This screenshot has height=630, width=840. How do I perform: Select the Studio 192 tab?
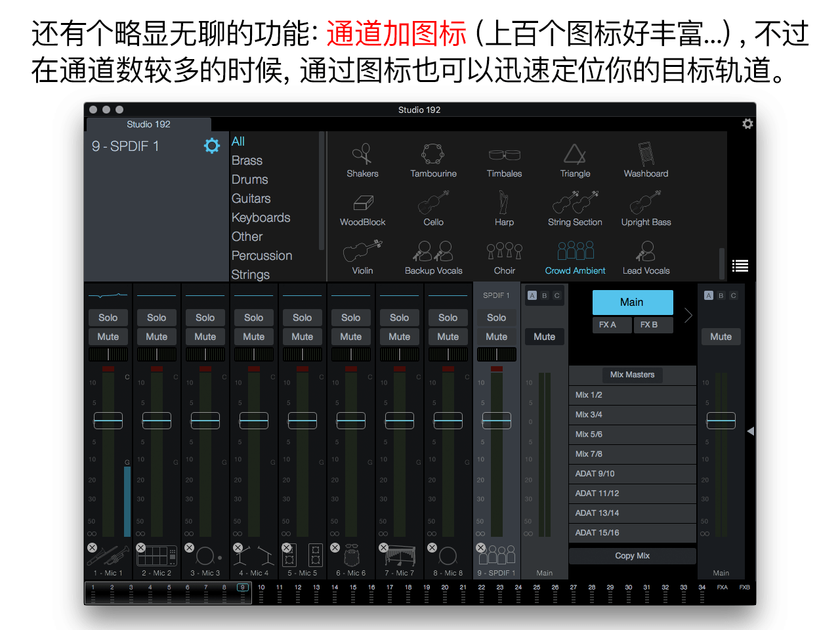(x=149, y=124)
